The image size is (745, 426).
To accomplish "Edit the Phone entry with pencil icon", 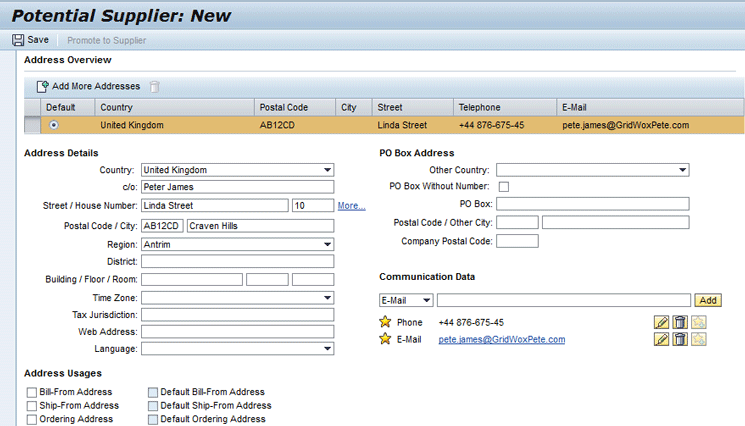I will click(661, 322).
